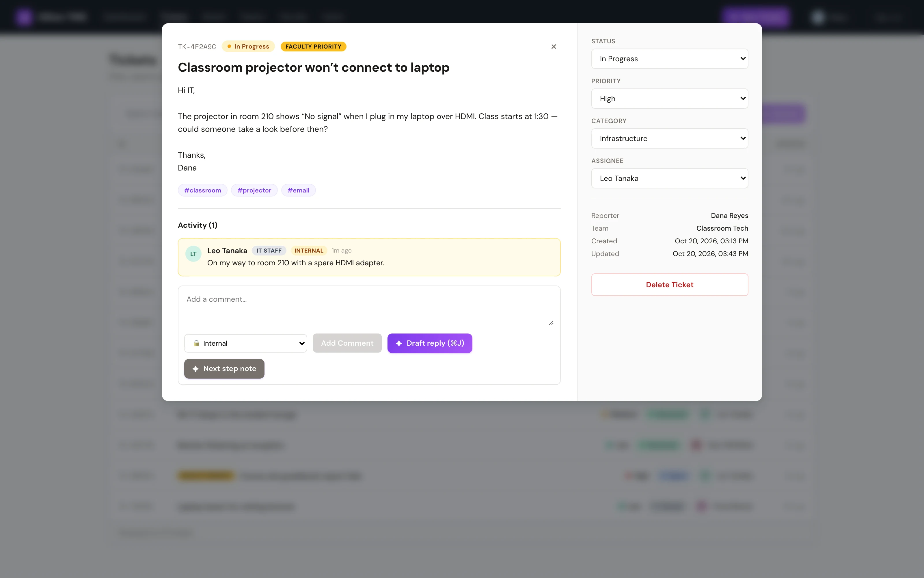Click the disabled Add Comment button
The width and height of the screenshot is (924, 578).
point(347,343)
